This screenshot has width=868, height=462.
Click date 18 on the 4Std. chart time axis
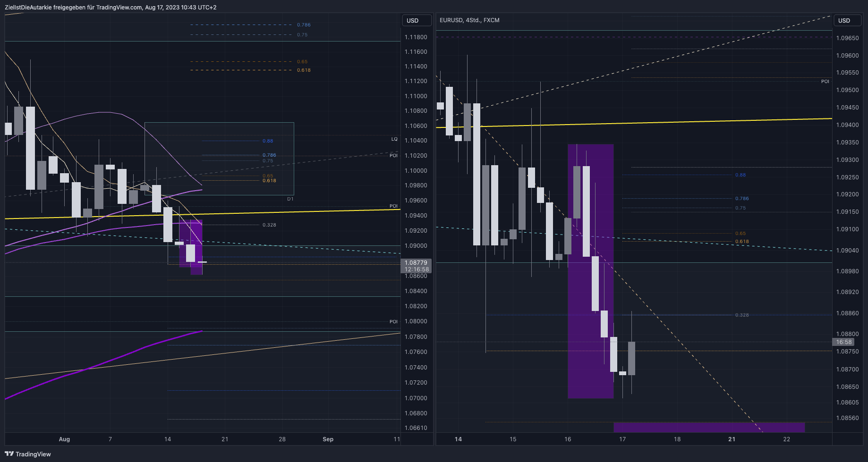677,439
